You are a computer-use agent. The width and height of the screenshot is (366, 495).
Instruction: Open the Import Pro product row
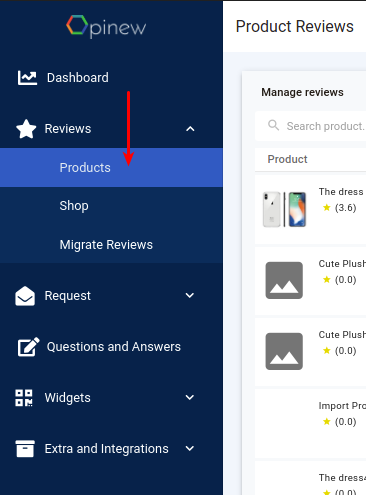tap(311, 423)
